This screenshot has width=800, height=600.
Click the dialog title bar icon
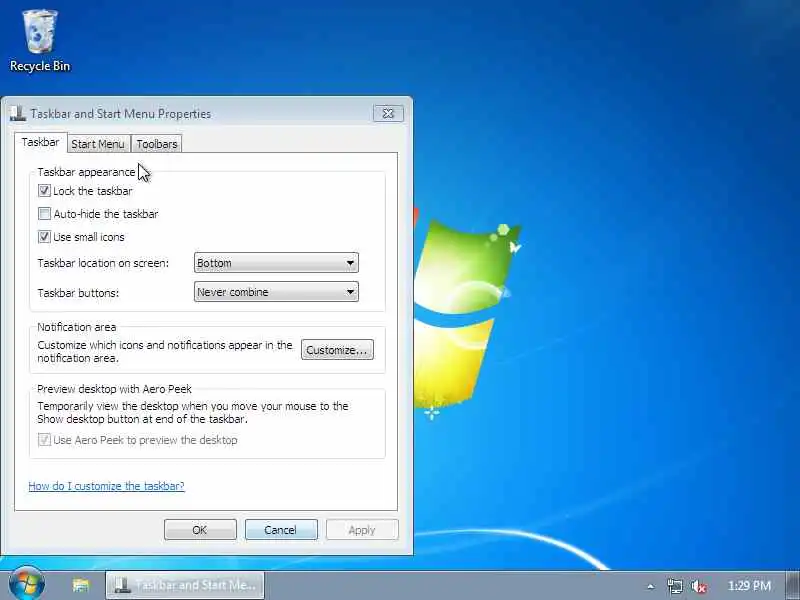(18, 114)
